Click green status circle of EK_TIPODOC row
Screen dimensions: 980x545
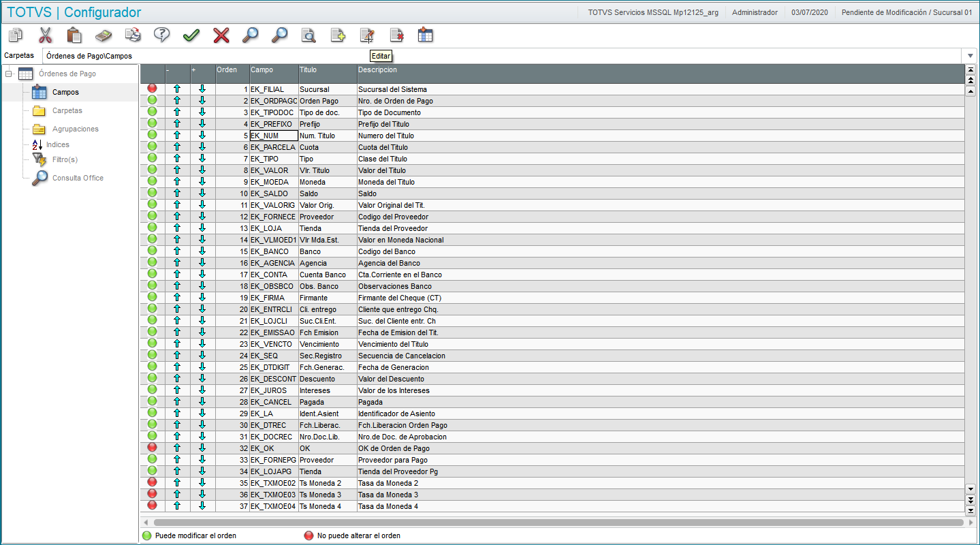point(153,112)
